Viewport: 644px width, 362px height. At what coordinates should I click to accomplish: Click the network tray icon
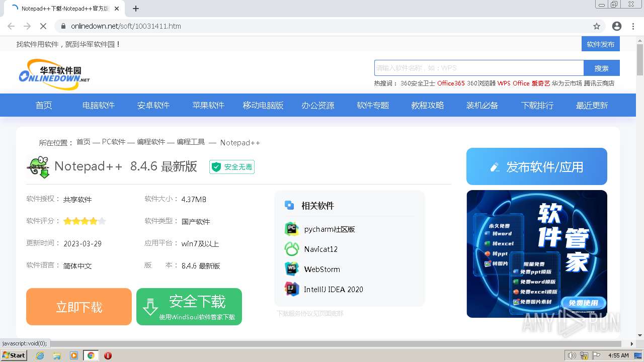click(584, 355)
